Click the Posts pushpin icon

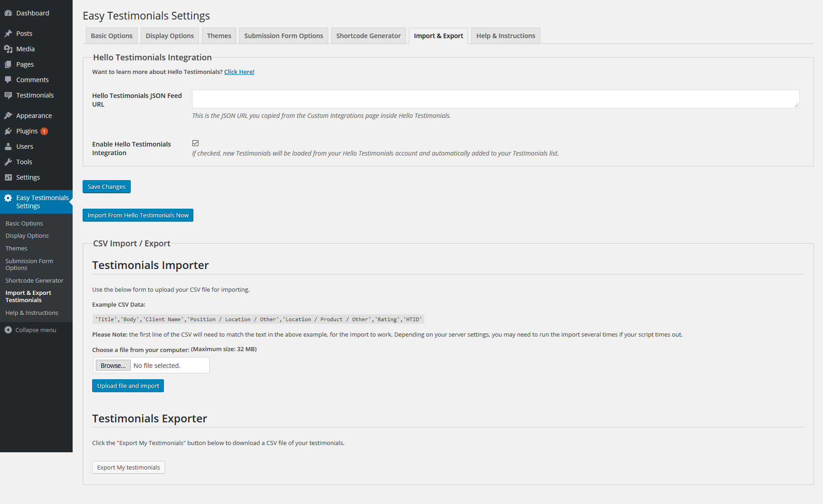click(x=8, y=34)
